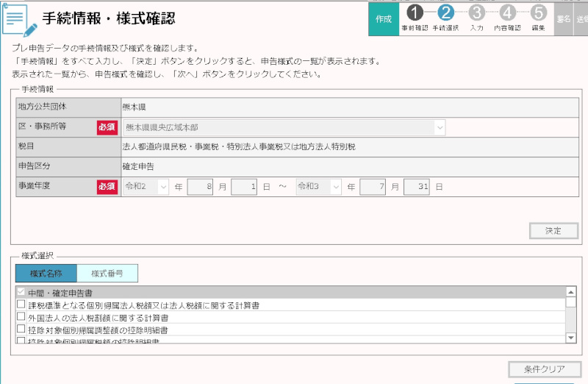
Task: Click step 4 内容確認 circle
Action: [x=507, y=13]
